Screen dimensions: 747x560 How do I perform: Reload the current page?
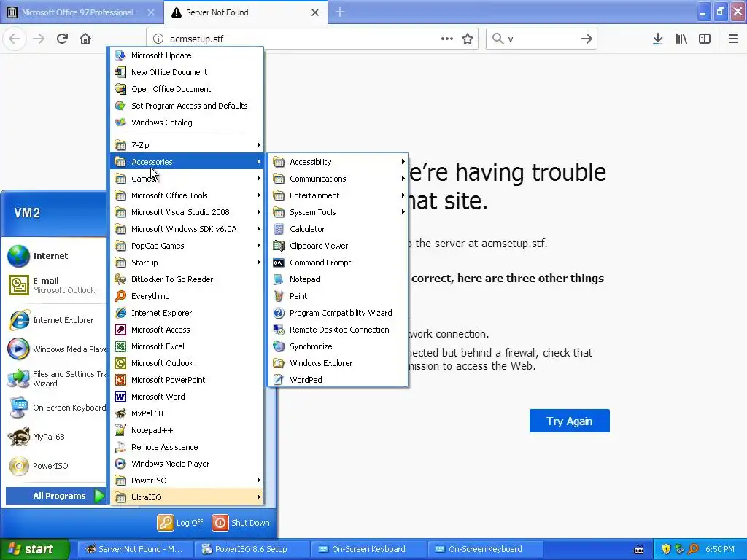click(x=62, y=39)
